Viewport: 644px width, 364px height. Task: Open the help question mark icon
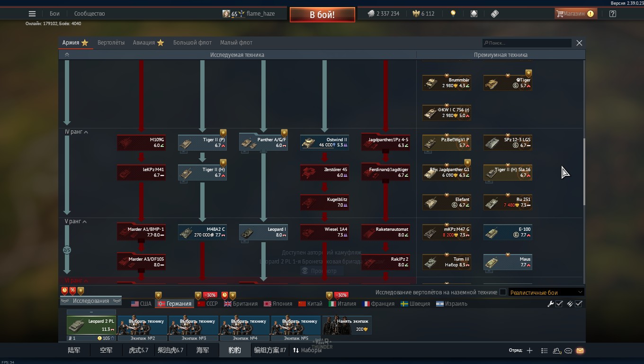613,14
